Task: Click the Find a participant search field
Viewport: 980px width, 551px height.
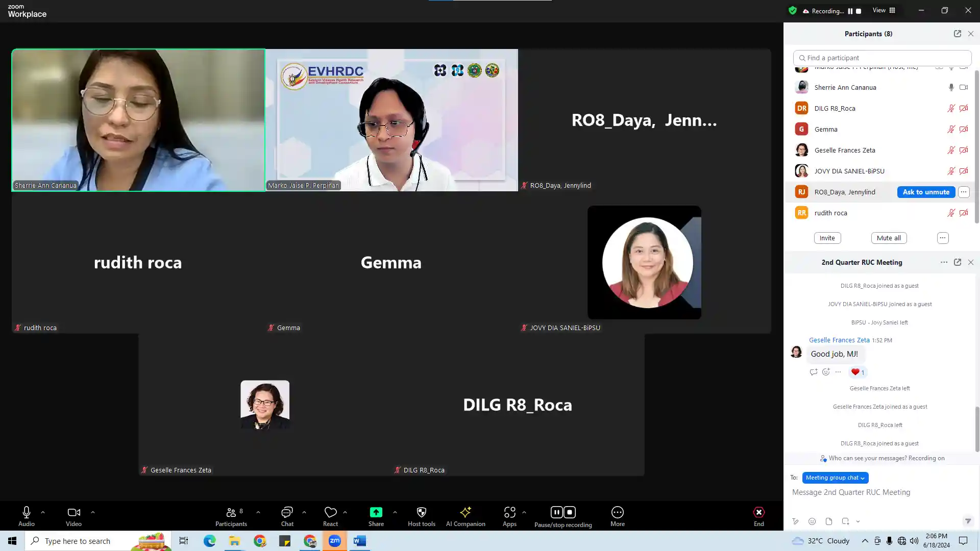Action: click(882, 58)
